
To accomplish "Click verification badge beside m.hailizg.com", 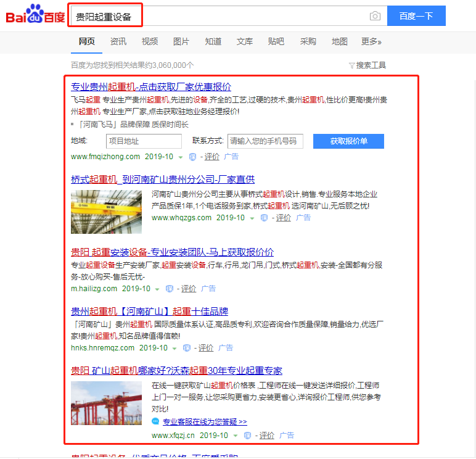I will [170, 289].
